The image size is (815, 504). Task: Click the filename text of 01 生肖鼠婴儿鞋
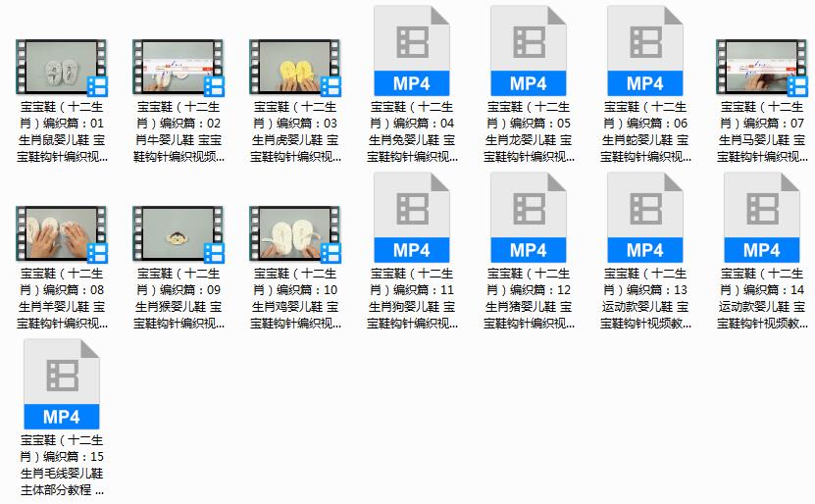[x=62, y=131]
